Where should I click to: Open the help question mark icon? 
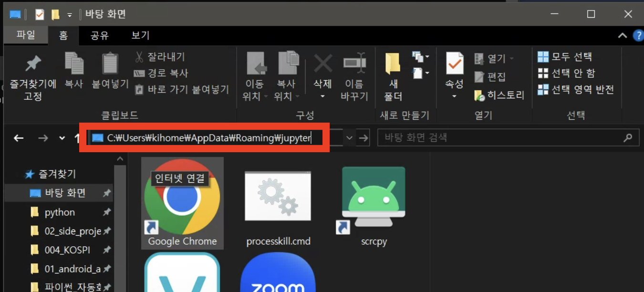pos(638,35)
